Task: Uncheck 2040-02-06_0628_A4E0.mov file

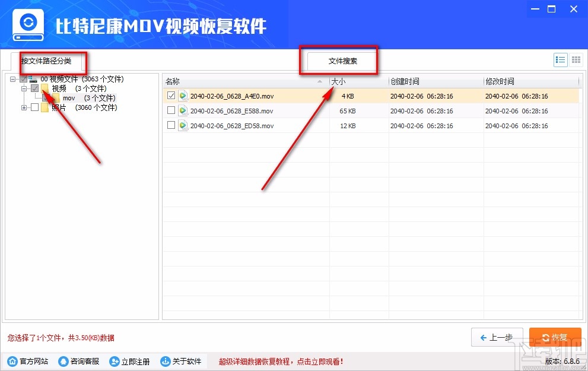Action: pos(171,96)
